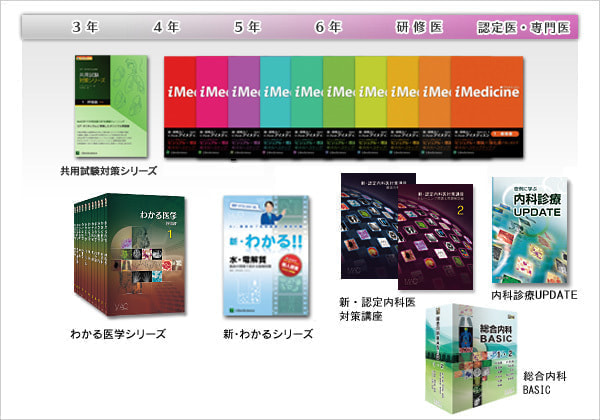Select the 3年 timeline label
Viewport: 600px width, 420px height.
[84, 27]
